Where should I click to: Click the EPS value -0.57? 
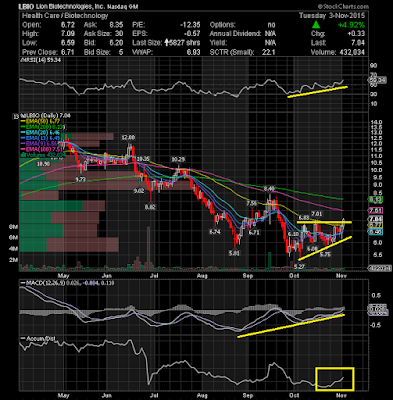(192, 34)
